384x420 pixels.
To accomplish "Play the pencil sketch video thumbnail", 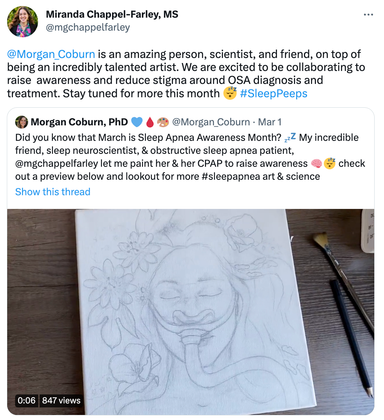I will (x=190, y=312).
